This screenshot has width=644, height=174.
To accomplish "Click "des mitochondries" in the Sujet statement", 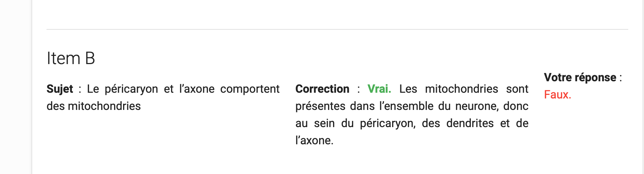I will pos(94,106).
